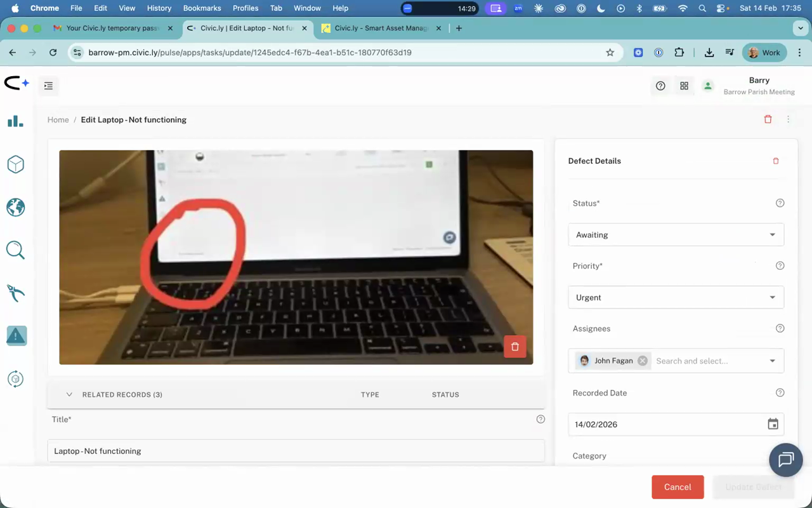Open the maintenance tools icon in sidebar

[15, 293]
